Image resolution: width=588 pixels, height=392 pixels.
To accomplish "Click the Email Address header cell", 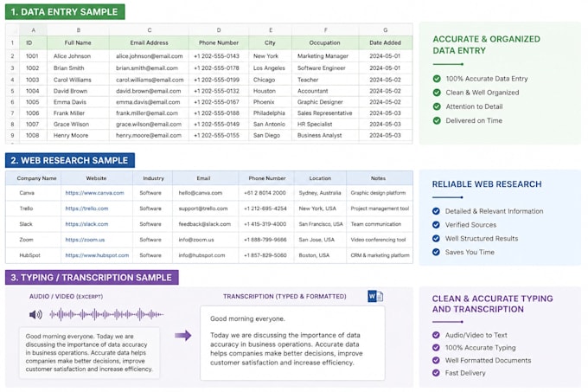I will coord(150,42).
